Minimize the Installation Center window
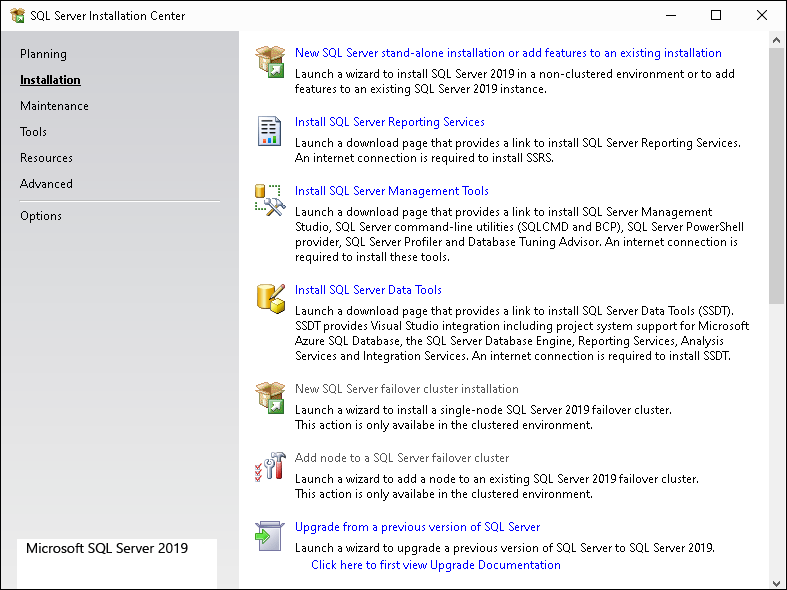 [x=671, y=16]
